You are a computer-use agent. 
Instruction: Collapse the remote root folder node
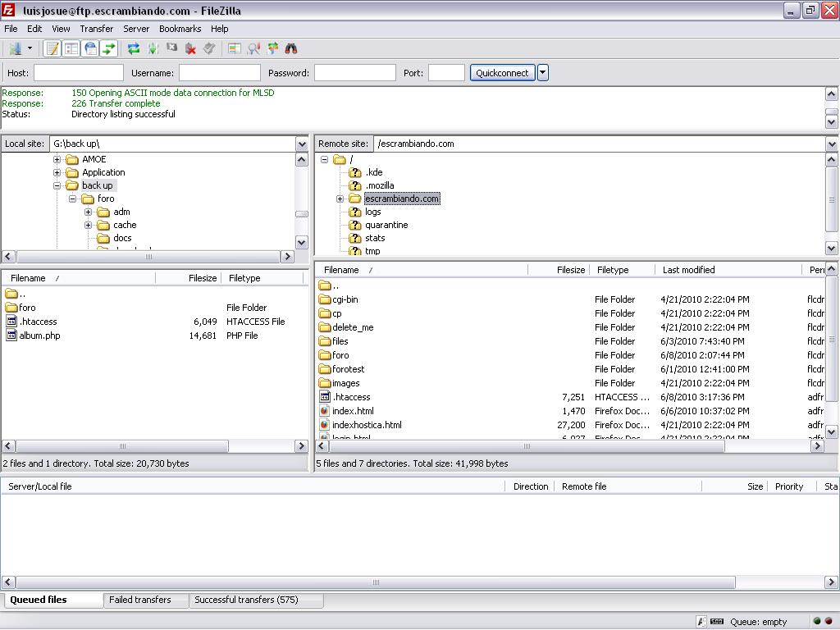tap(324, 160)
